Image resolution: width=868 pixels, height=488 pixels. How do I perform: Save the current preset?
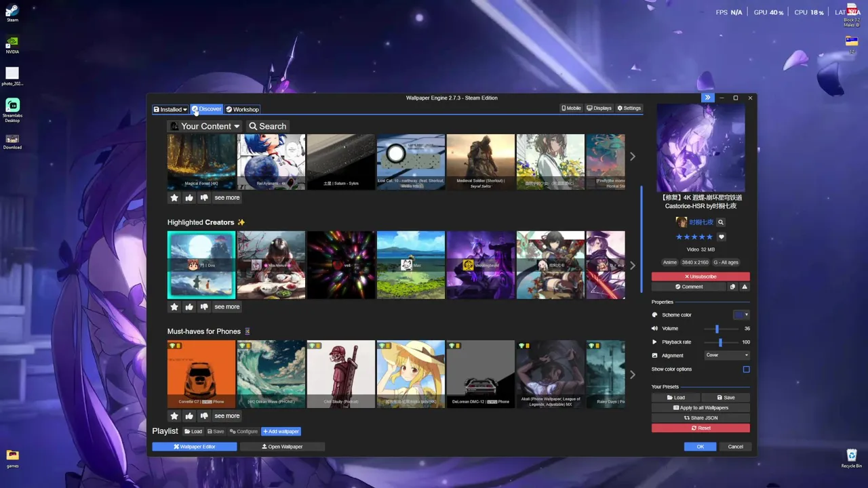(726, 398)
